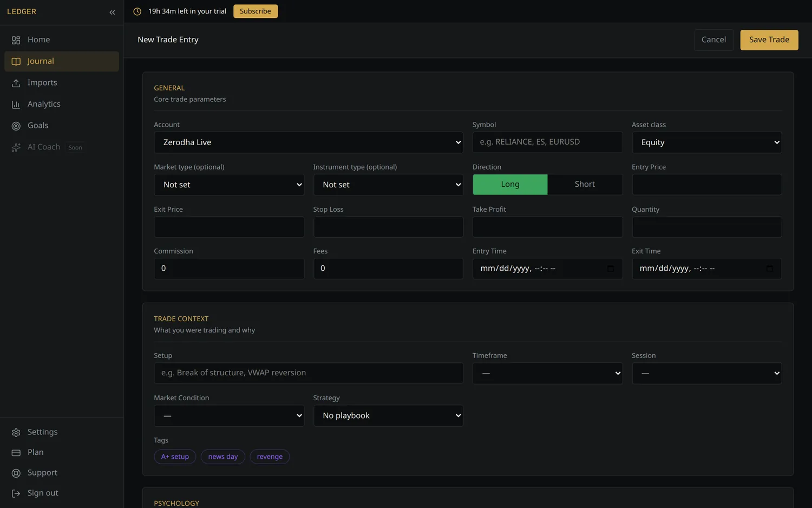Open the Timeframe dropdown
The image size is (812, 508).
click(x=547, y=373)
